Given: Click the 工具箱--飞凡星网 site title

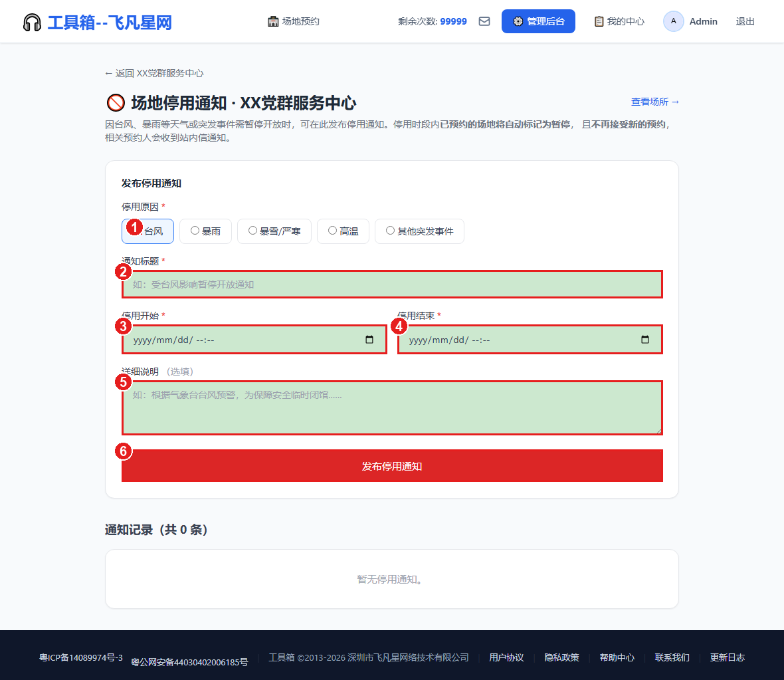Looking at the screenshot, I should [110, 23].
